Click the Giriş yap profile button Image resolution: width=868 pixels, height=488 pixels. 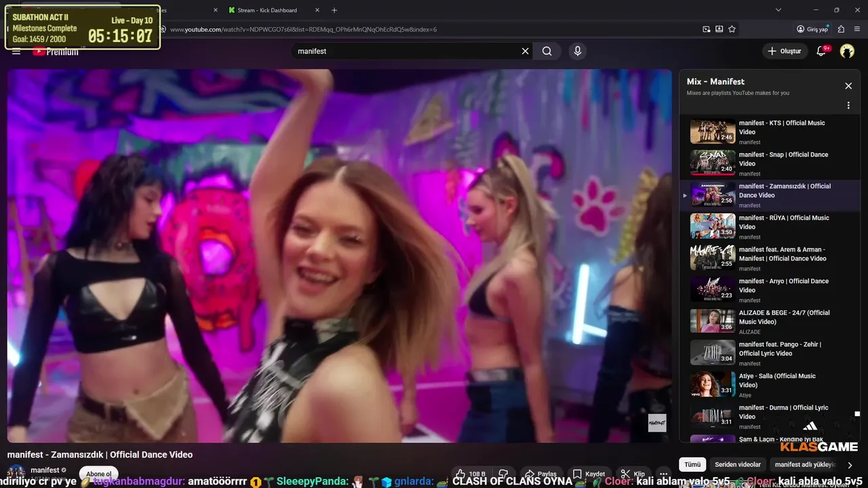813,29
